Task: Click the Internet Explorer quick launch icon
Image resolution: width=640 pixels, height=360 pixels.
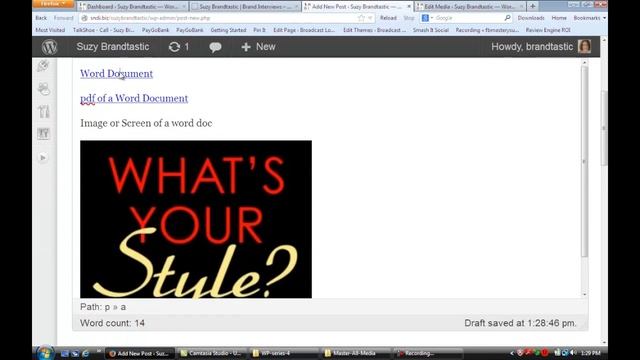Action: (x=85, y=353)
